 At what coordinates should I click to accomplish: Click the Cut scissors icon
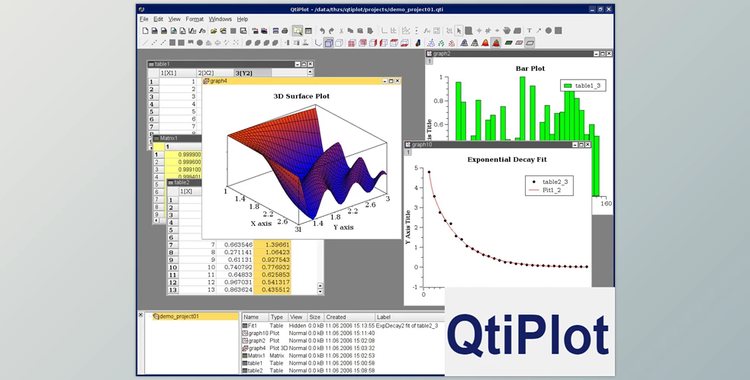pos(341,31)
